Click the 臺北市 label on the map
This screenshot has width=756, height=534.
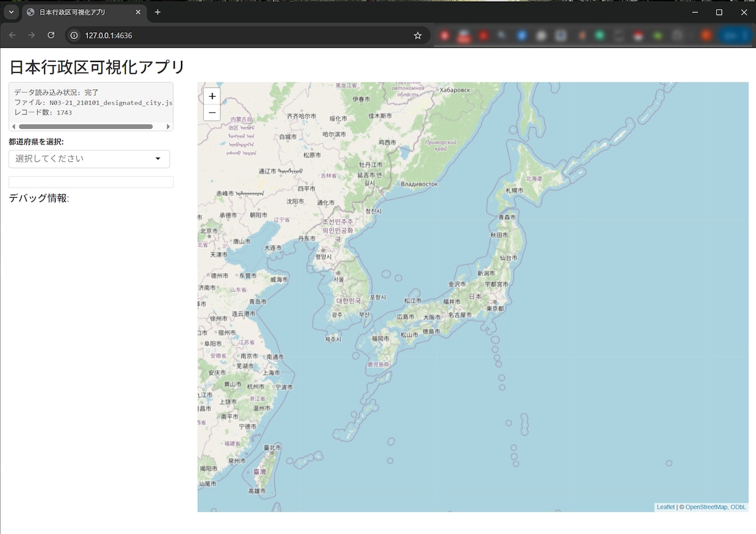pos(273,447)
